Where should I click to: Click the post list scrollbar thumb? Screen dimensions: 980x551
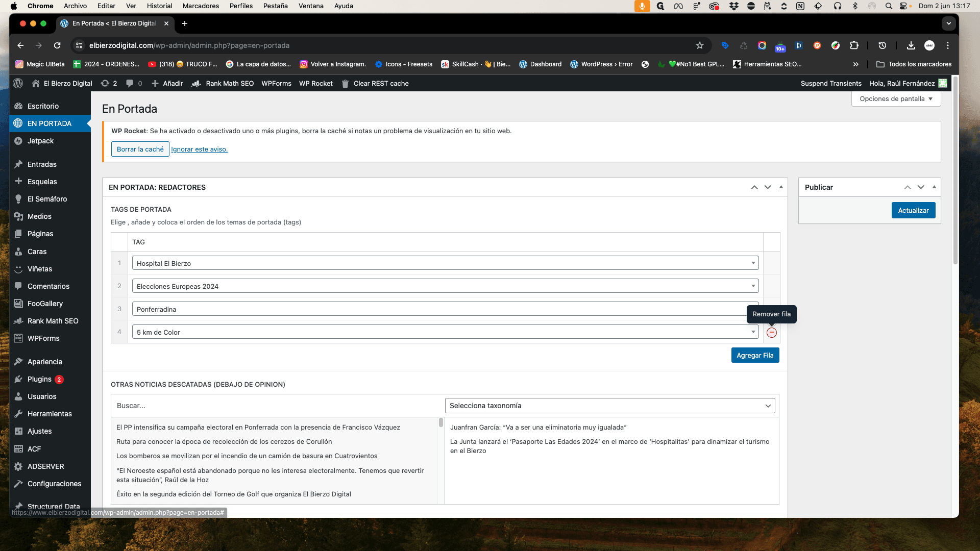point(440,422)
